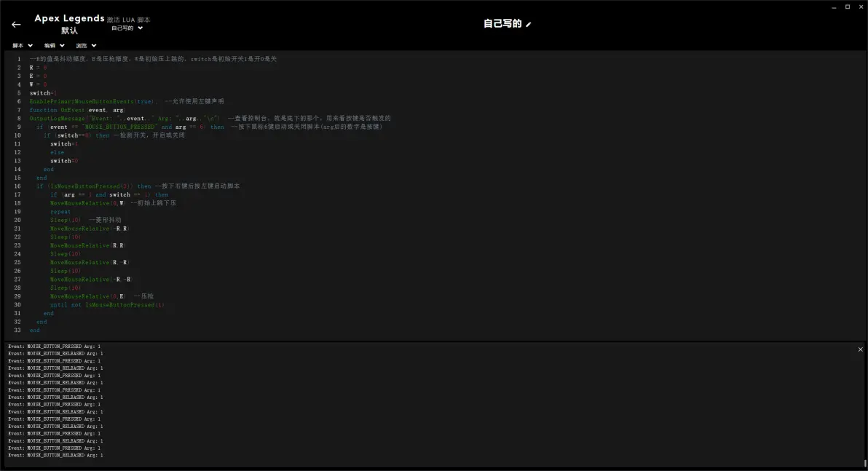Click the 默认 profile label
This screenshot has width=868, height=471.
click(69, 31)
